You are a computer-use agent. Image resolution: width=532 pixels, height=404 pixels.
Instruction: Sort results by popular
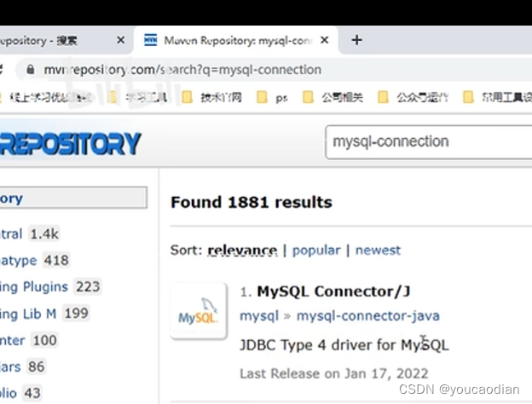coord(316,251)
